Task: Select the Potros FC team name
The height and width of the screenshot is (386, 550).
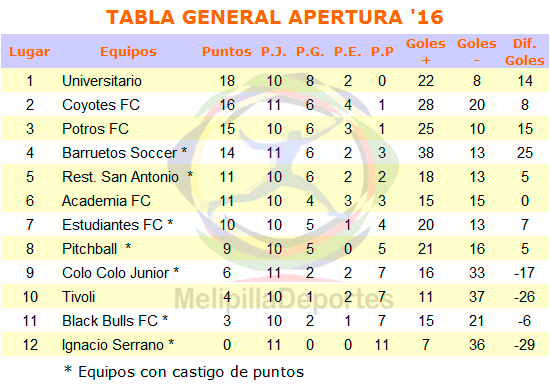Action: coord(95,129)
